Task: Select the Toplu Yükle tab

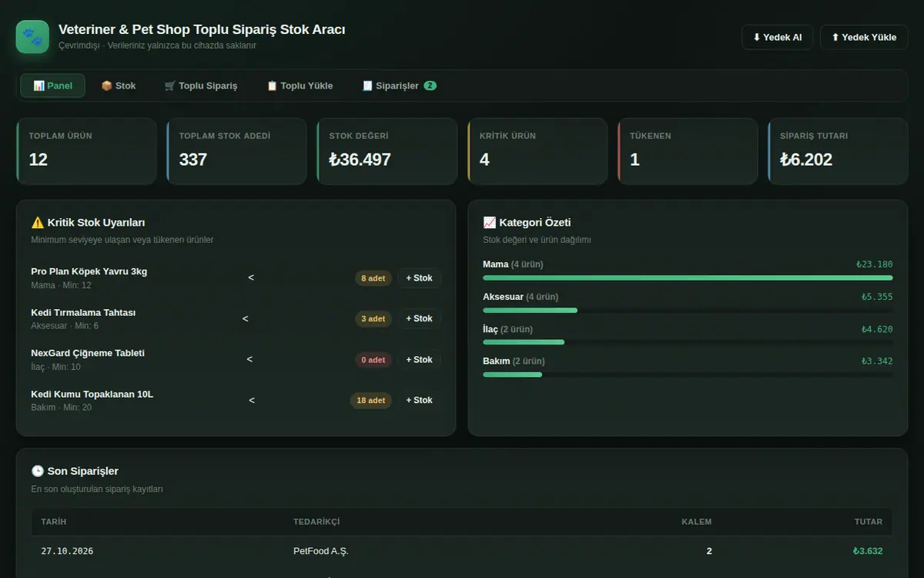Action: [x=300, y=86]
